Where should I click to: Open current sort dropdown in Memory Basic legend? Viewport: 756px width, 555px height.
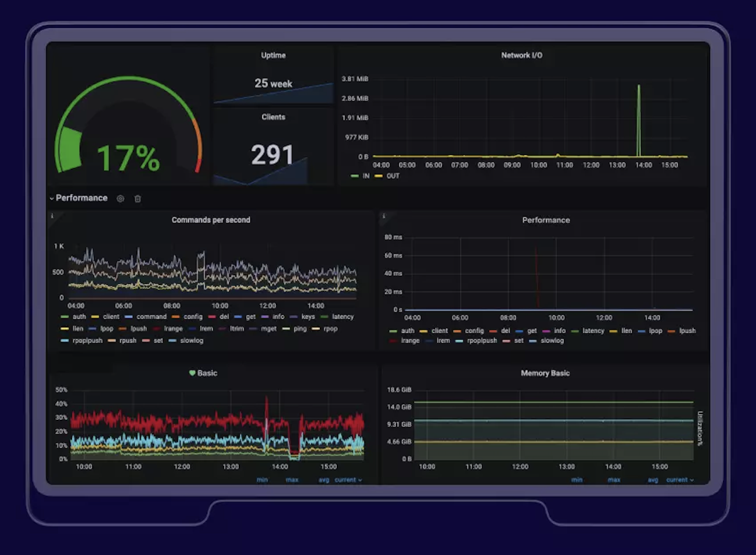pyautogui.click(x=680, y=480)
